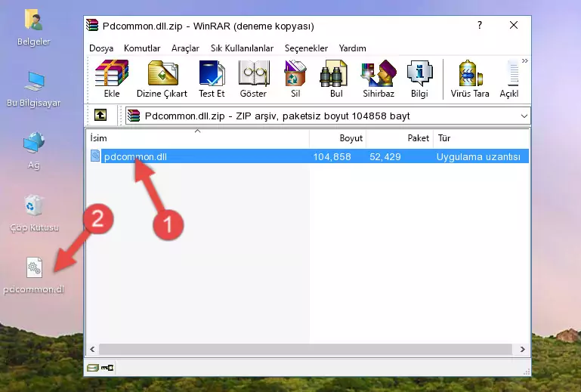Select the Ağ network desktop icon
This screenshot has height=392, width=581.
[x=34, y=151]
